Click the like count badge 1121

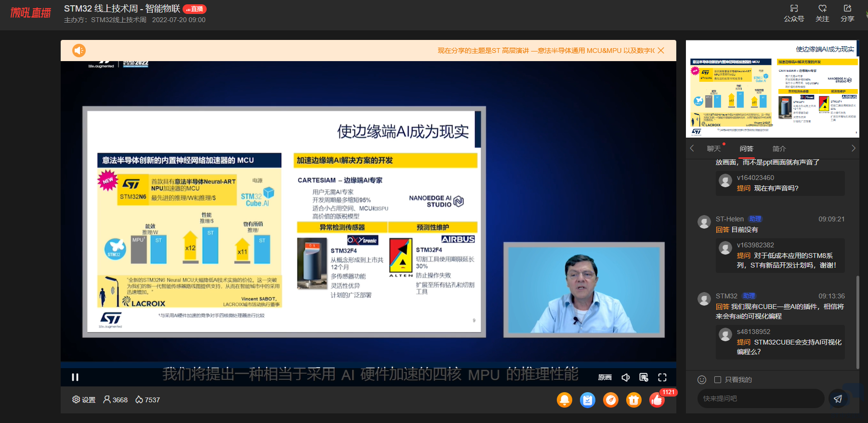coord(669,392)
